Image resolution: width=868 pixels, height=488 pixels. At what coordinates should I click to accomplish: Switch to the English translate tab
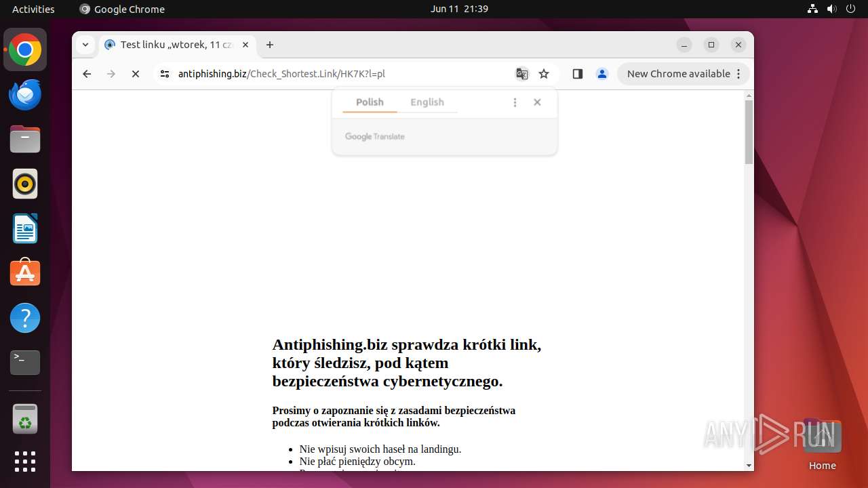[427, 102]
